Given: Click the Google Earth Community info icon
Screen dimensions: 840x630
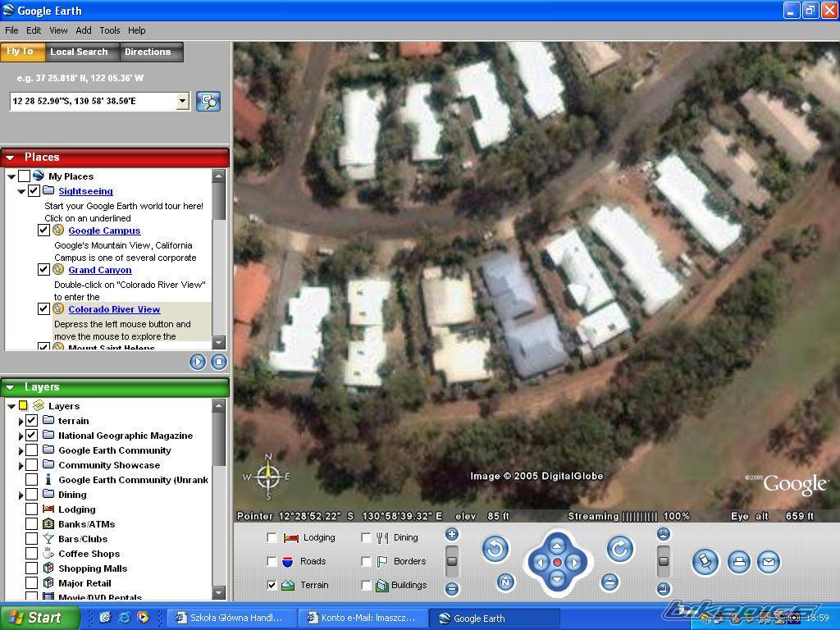Looking at the screenshot, I should 48,479.
